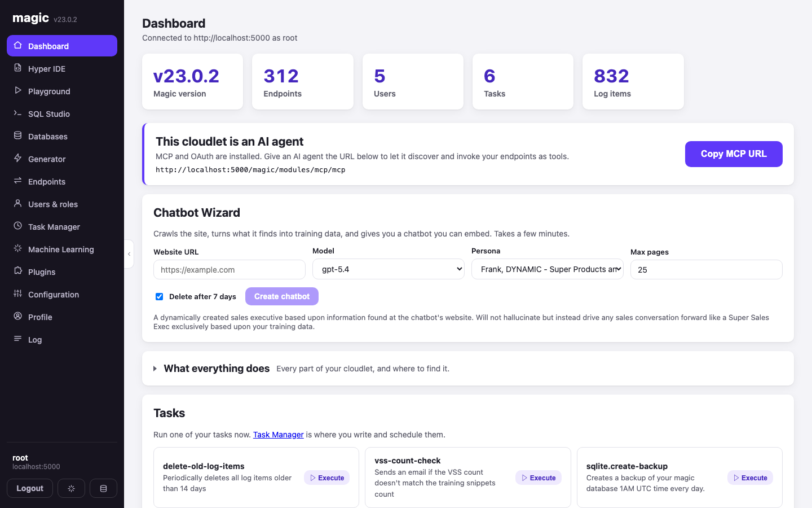Viewport: 812px width, 508px height.
Task: Click the Copy MCP URL button
Action: click(x=734, y=154)
